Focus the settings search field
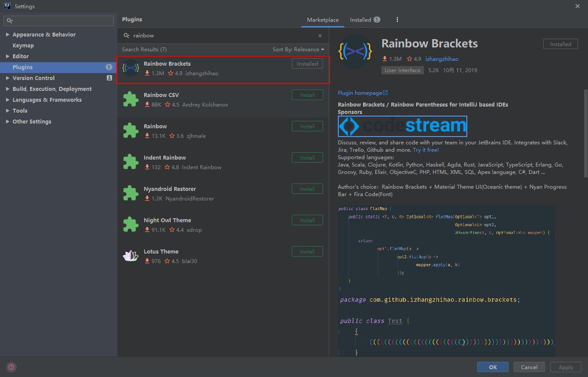 click(x=59, y=20)
